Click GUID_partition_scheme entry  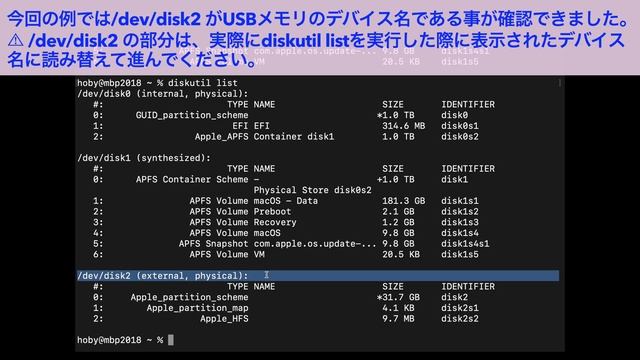[x=192, y=115]
